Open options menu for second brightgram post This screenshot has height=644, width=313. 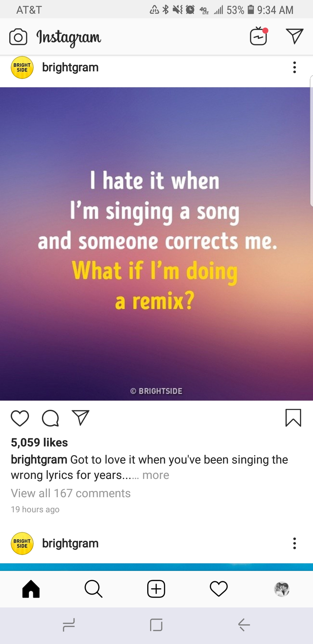(294, 543)
